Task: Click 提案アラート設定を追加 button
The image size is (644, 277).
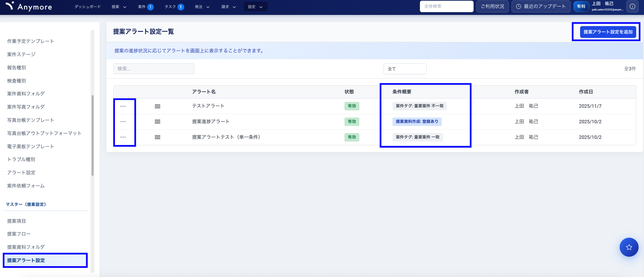Action: click(x=608, y=32)
